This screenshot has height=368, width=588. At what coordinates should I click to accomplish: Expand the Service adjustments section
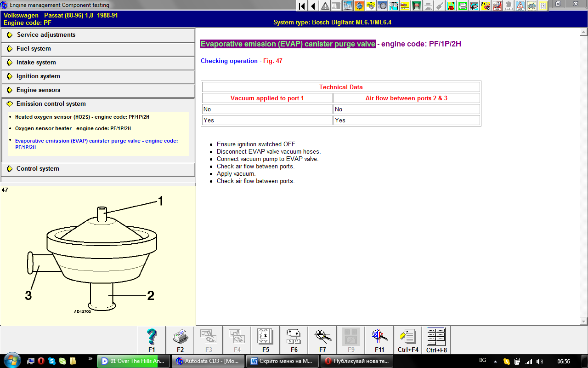point(46,35)
